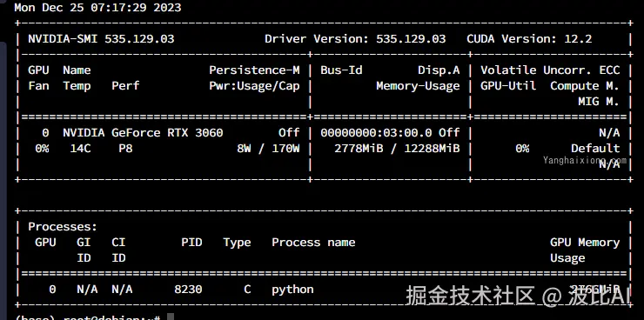Click the timestamp Mon Dec 25 07:17:29 2023
This screenshot has width=644, height=320.
pos(97,8)
